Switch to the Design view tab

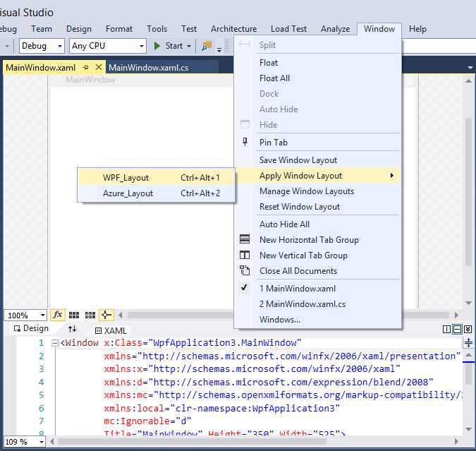pos(31,328)
